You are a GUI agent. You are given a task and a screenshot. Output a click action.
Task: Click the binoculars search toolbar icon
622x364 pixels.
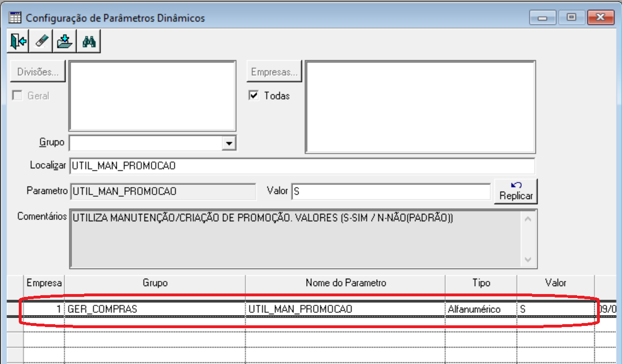pos(88,42)
